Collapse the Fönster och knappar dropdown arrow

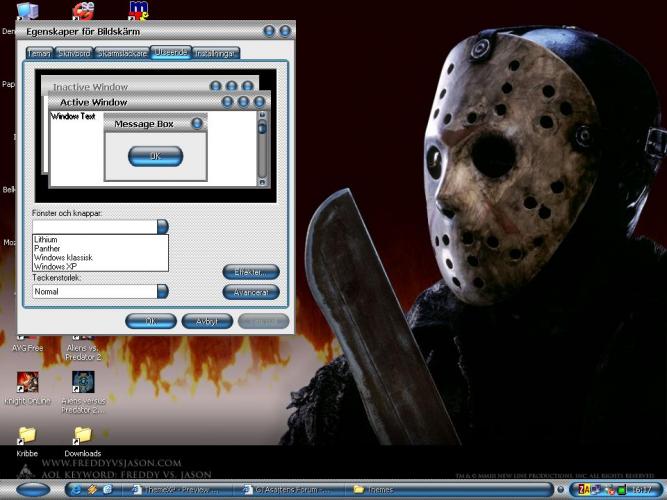(x=162, y=227)
